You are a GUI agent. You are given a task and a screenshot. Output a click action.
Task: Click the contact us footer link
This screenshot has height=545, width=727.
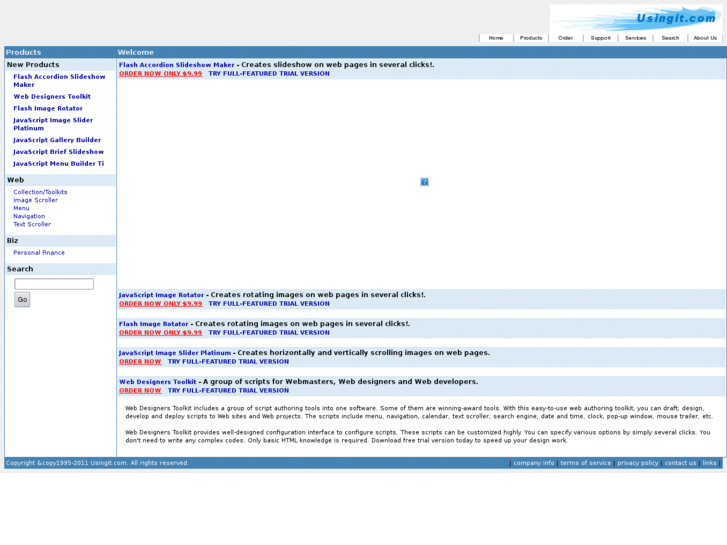point(680,463)
